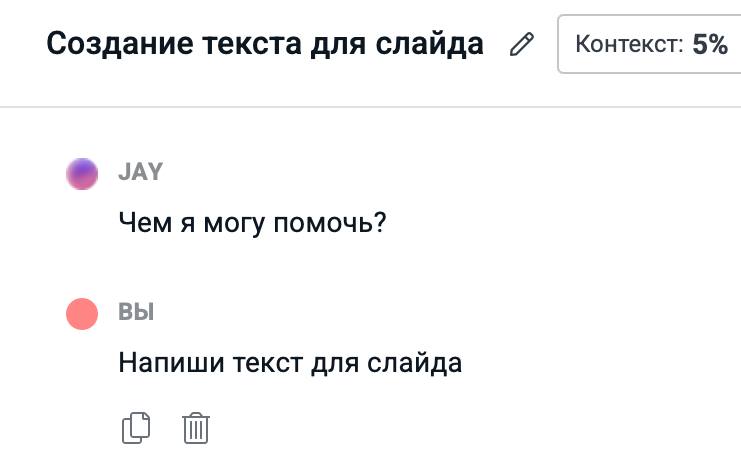The width and height of the screenshot is (741, 473).
Task: Click the red user avatar circle
Action: click(82, 314)
